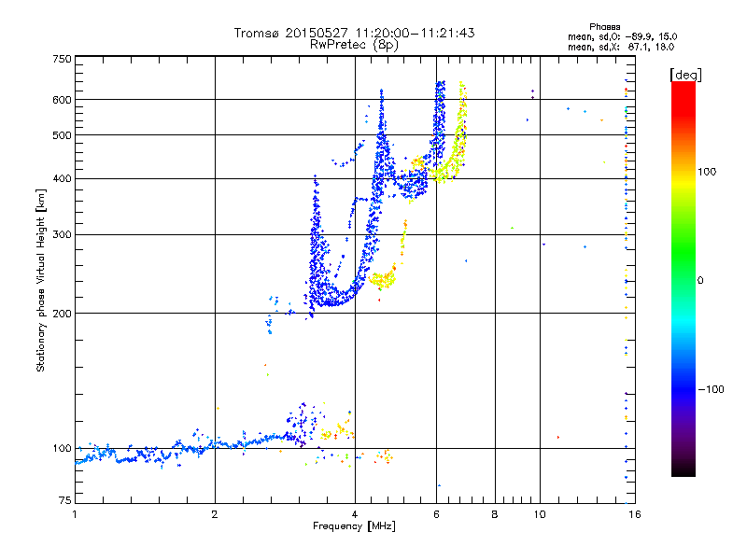The width and height of the screenshot is (747, 560).
Task: Click the x-axis tick label '2'
Action: point(215,514)
